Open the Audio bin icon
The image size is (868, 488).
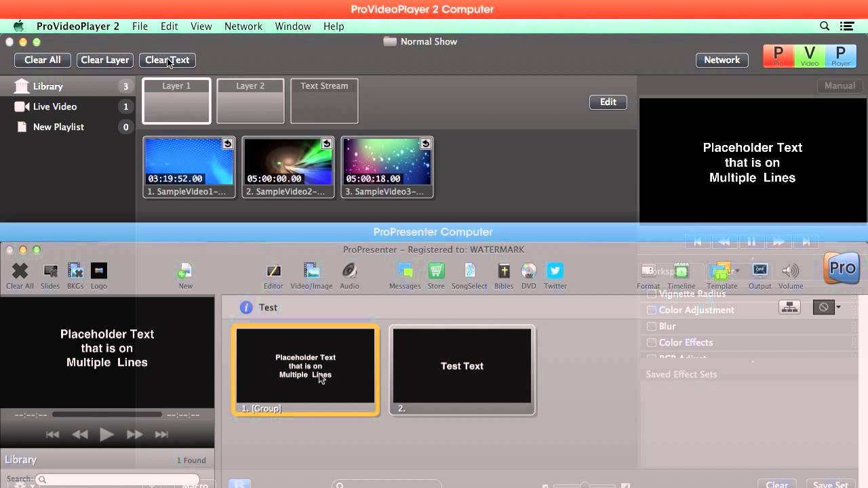(349, 271)
